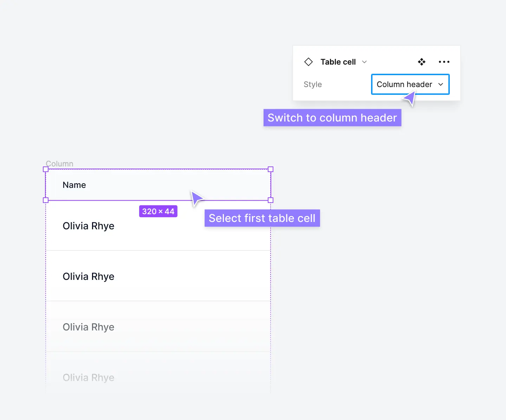Image resolution: width=506 pixels, height=420 pixels.
Task: Click the 320 × 44 dimension badge
Action: (x=158, y=211)
